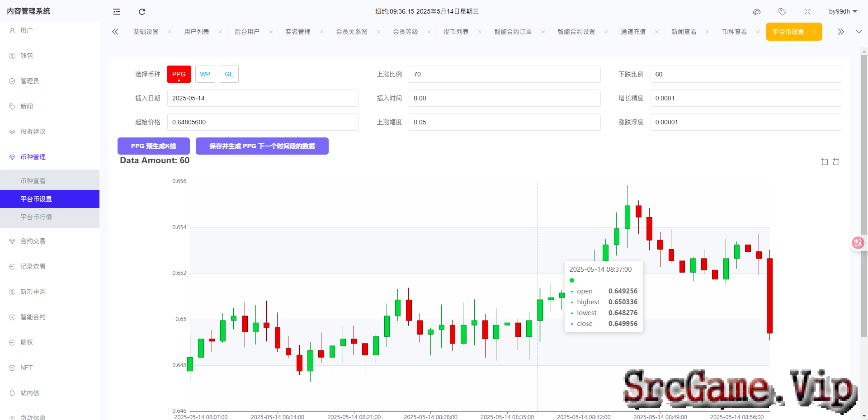
Task: Switch to the 用户列表 tab
Action: click(197, 32)
